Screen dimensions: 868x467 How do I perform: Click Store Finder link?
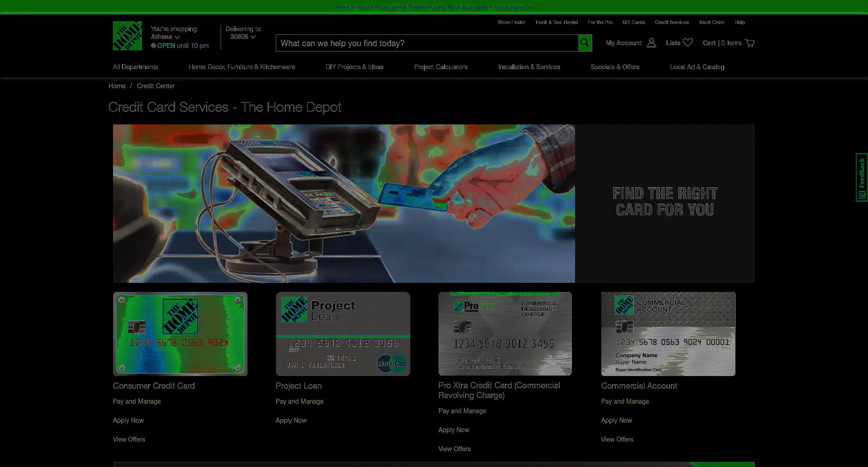pos(511,22)
